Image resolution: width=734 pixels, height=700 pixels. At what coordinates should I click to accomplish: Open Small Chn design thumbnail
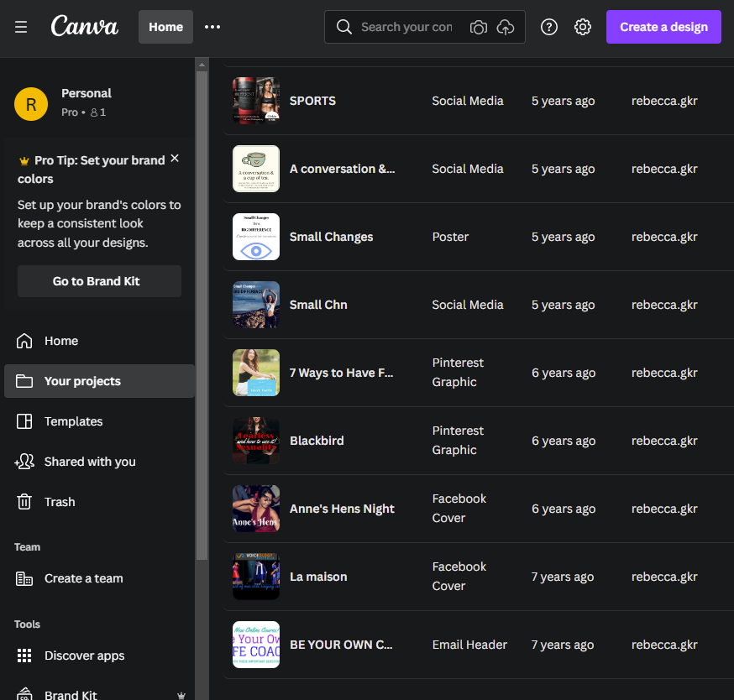(256, 305)
